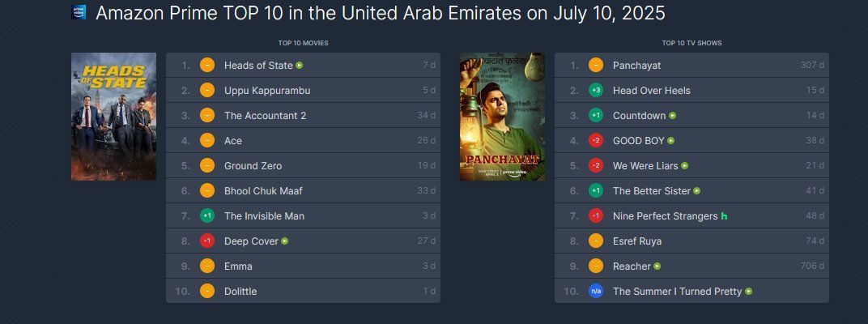This screenshot has width=868, height=324.
Task: Click the play icon next to Countdown
Action: pos(673,116)
